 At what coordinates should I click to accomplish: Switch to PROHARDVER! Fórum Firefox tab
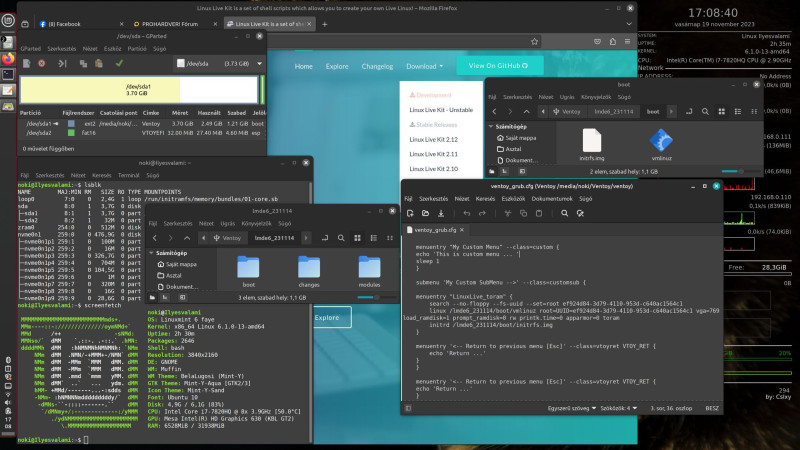point(171,24)
